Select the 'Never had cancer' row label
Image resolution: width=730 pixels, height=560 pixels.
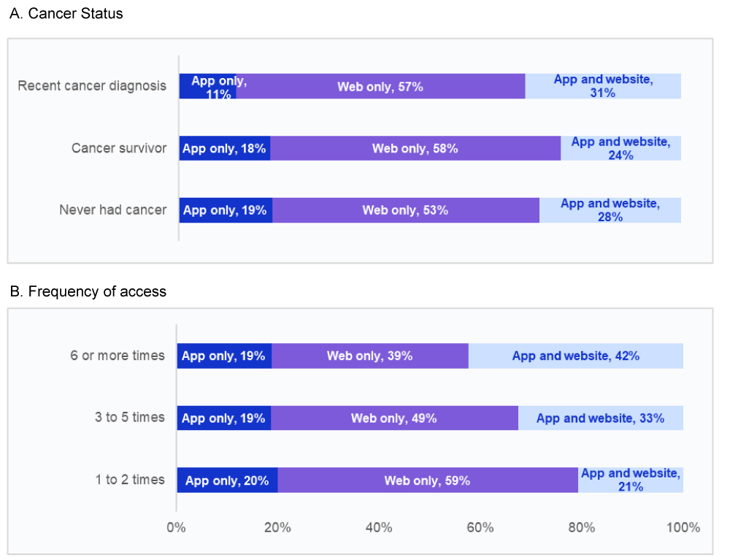[x=112, y=210]
